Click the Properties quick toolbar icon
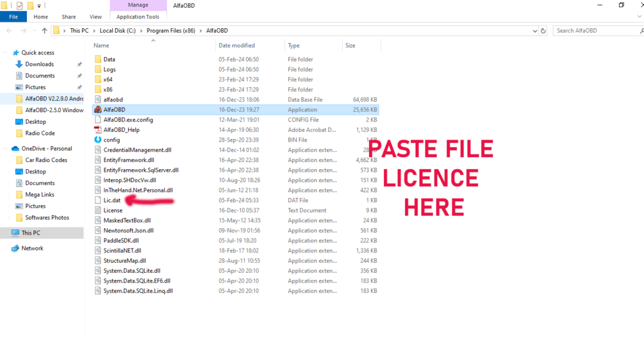The width and height of the screenshot is (644, 337). pos(19,6)
